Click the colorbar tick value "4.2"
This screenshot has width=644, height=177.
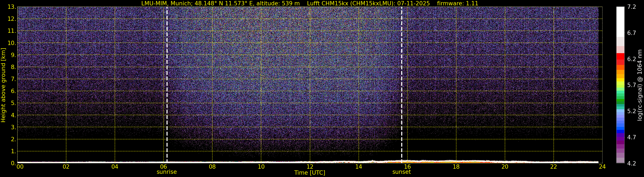click(x=632, y=163)
